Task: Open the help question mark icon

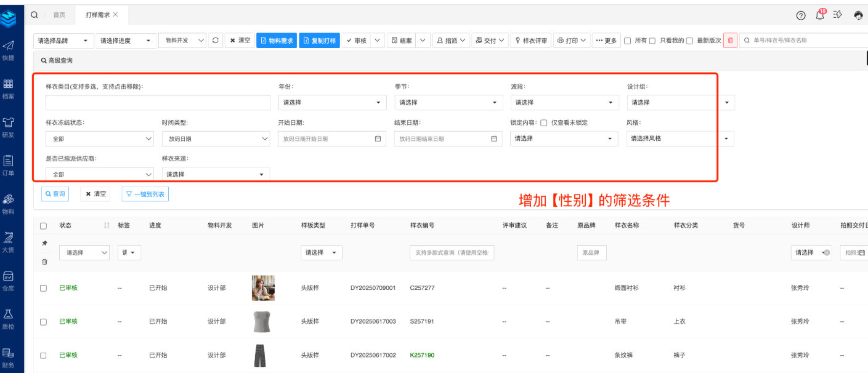Action: tap(801, 15)
